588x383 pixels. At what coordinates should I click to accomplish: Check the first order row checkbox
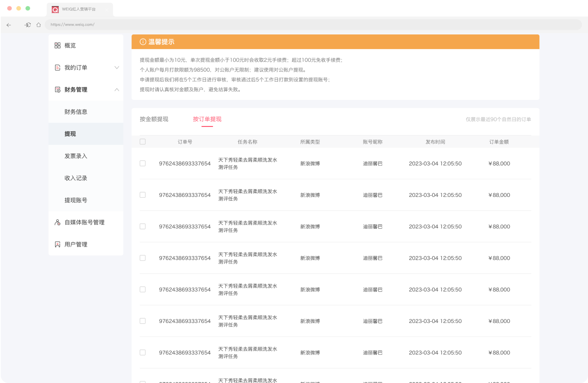[x=142, y=163]
